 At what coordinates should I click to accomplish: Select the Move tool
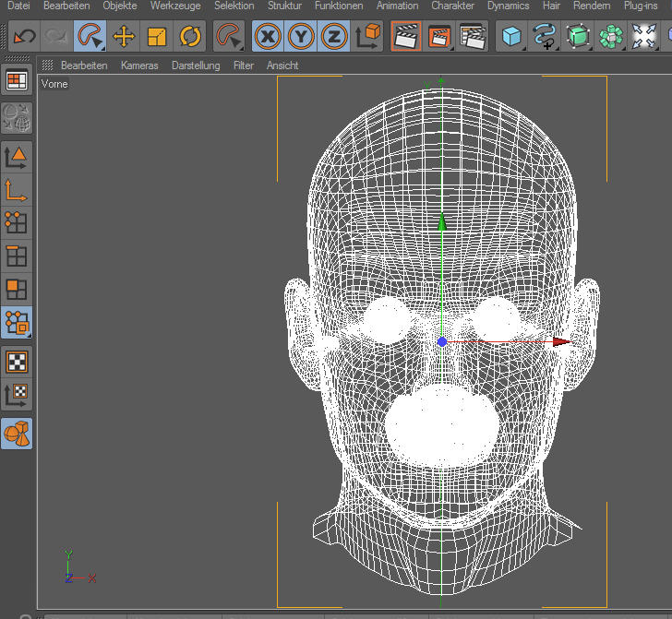tap(124, 37)
